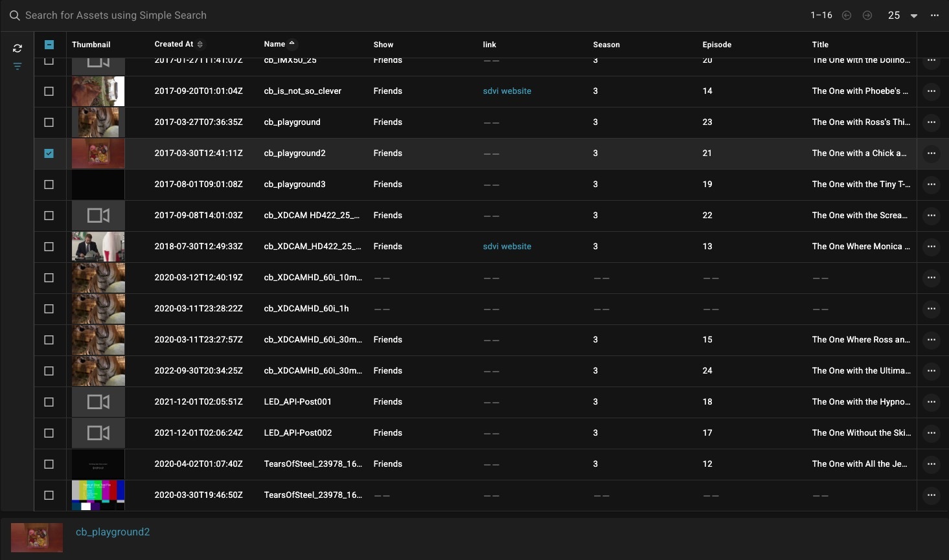
Task: Open row actions menu for cb_playground2
Action: [931, 153]
